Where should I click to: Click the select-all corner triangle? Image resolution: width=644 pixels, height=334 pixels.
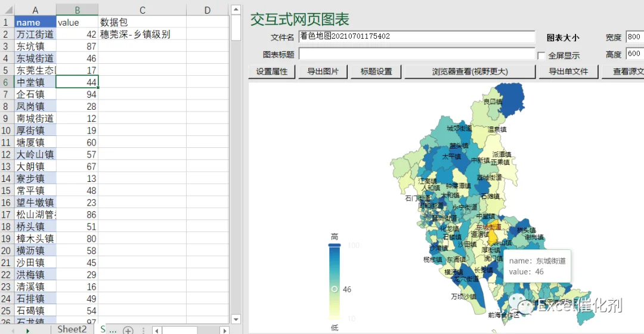tap(7, 10)
